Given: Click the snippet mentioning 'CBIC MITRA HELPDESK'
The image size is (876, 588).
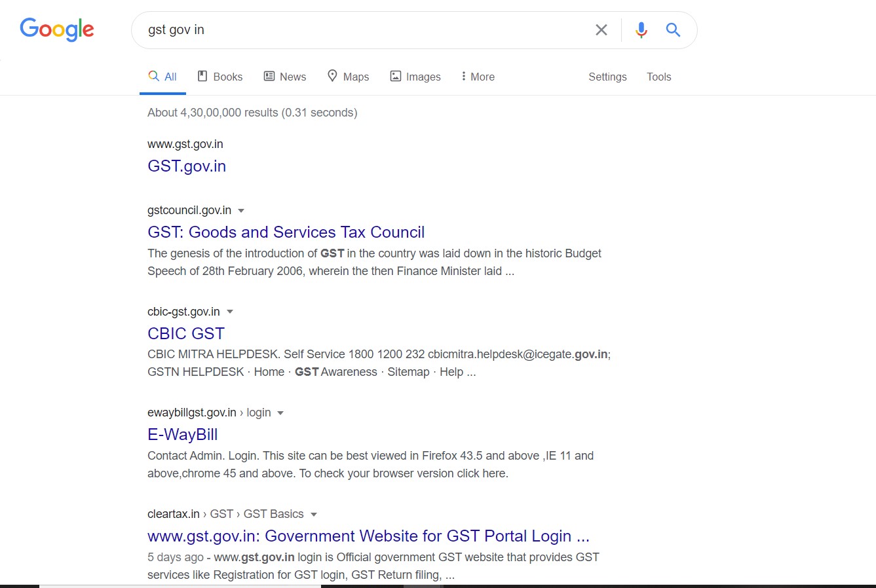Looking at the screenshot, I should 379,363.
